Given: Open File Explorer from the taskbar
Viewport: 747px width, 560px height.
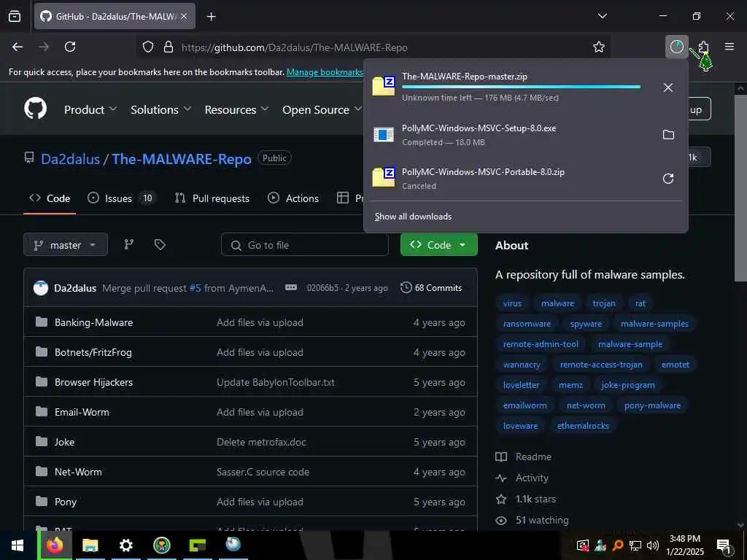Looking at the screenshot, I should 90,545.
